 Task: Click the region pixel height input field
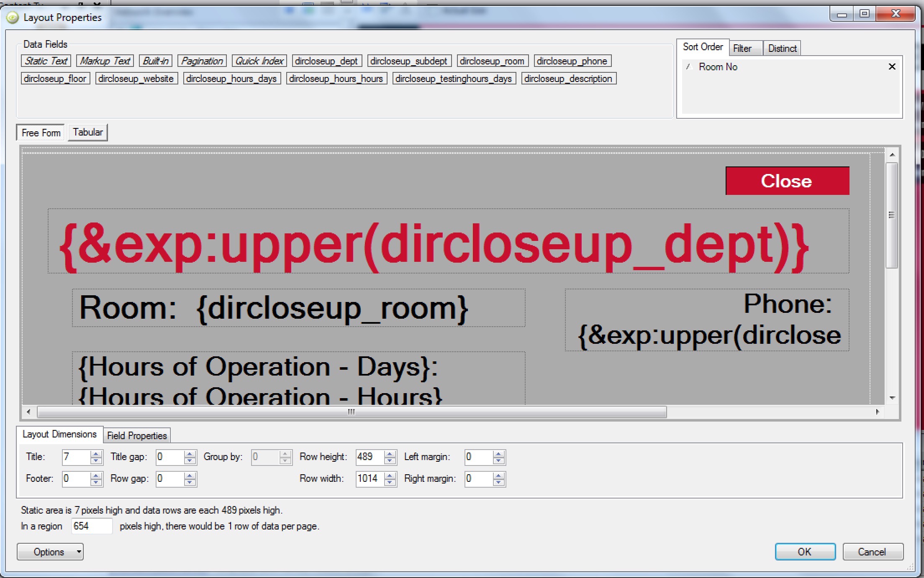click(91, 526)
